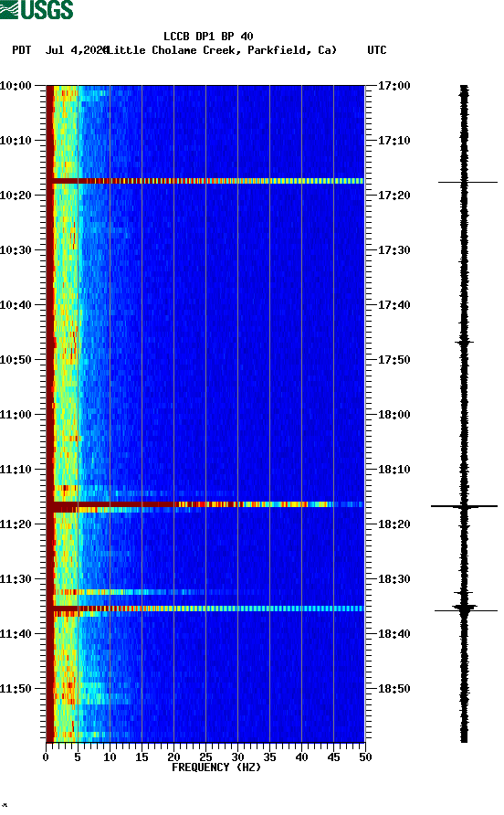Click the 11:00 PDT time label
This screenshot has width=504, height=815.
coord(16,414)
